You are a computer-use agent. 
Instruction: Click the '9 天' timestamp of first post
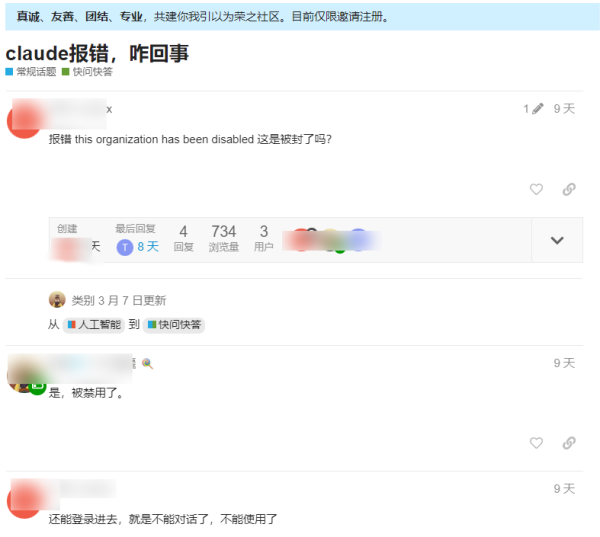tap(564, 109)
